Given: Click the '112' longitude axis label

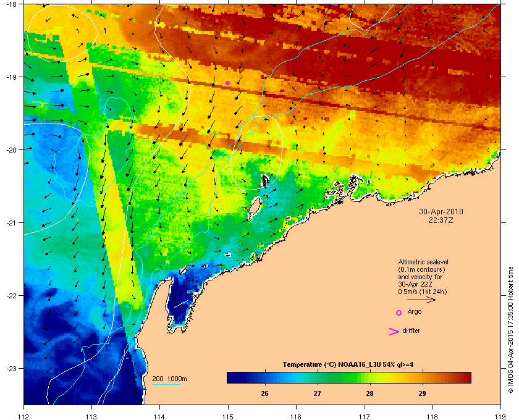Looking at the screenshot, I should click(x=23, y=417).
